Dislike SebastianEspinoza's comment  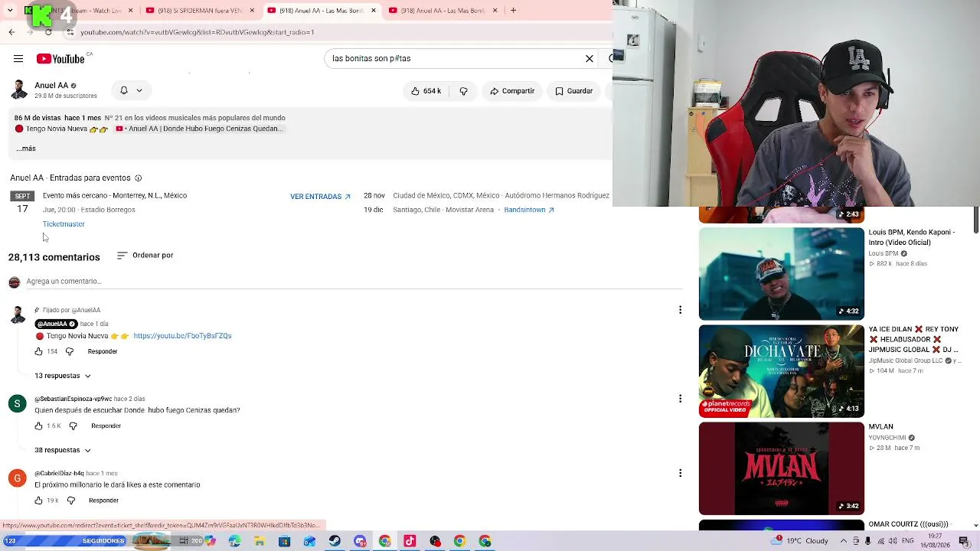coord(73,426)
